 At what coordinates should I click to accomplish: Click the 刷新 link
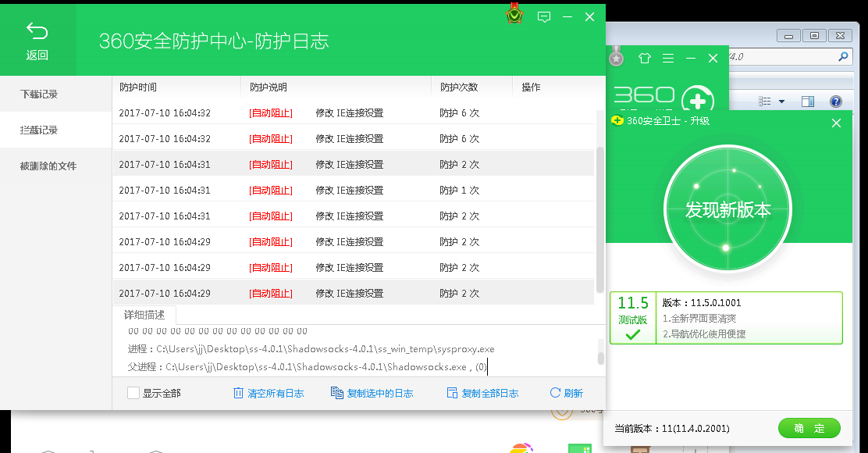(x=574, y=393)
